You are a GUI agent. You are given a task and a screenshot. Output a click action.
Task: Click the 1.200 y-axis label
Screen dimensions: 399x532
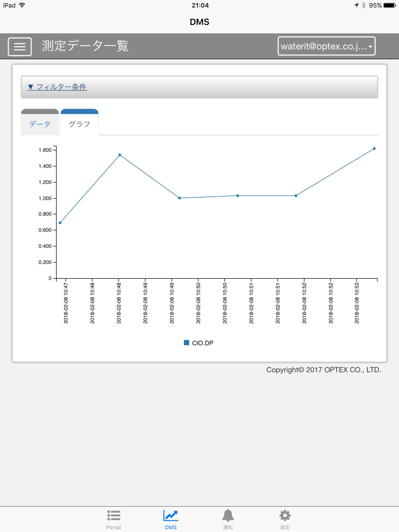[45, 182]
